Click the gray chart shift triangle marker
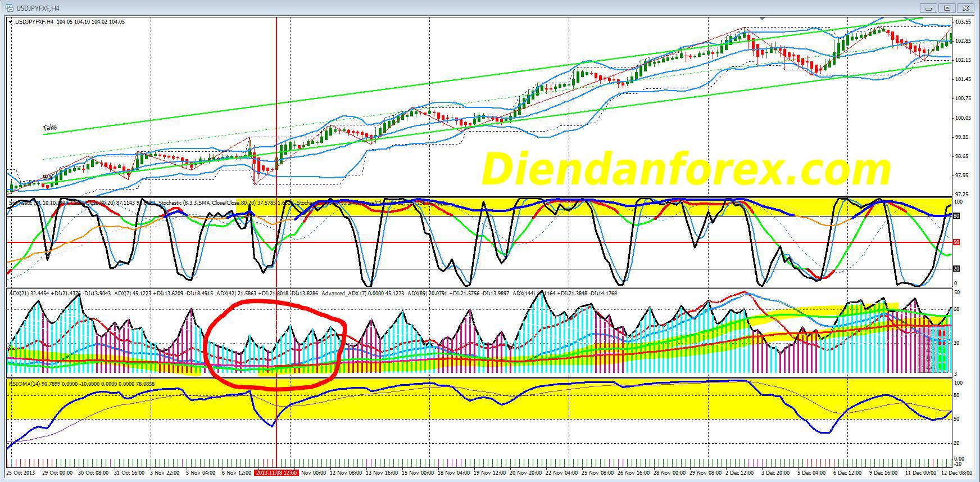The height and width of the screenshot is (482, 980). [762, 19]
